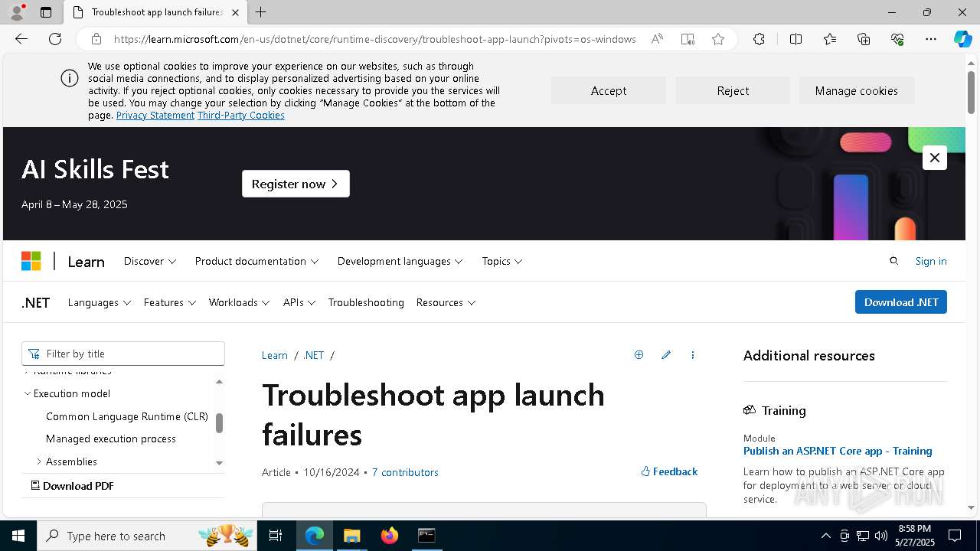The image size is (980, 551).
Task: Open Favorites list icon
Action: (830, 39)
